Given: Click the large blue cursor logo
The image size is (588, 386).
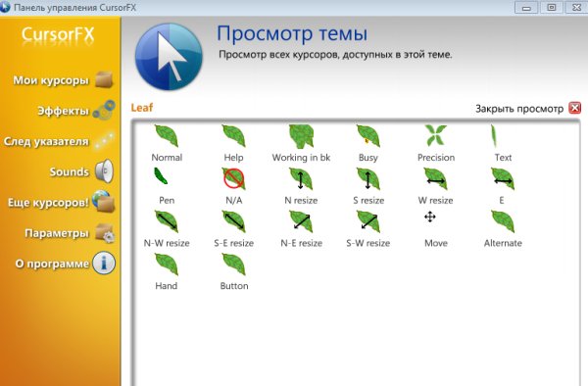Looking at the screenshot, I should pos(169,57).
